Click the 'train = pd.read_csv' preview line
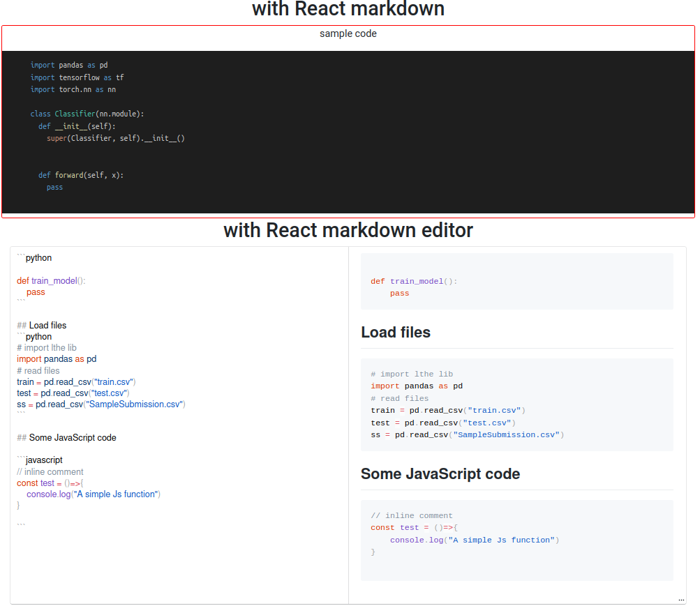This screenshot has width=700, height=606. (448, 410)
